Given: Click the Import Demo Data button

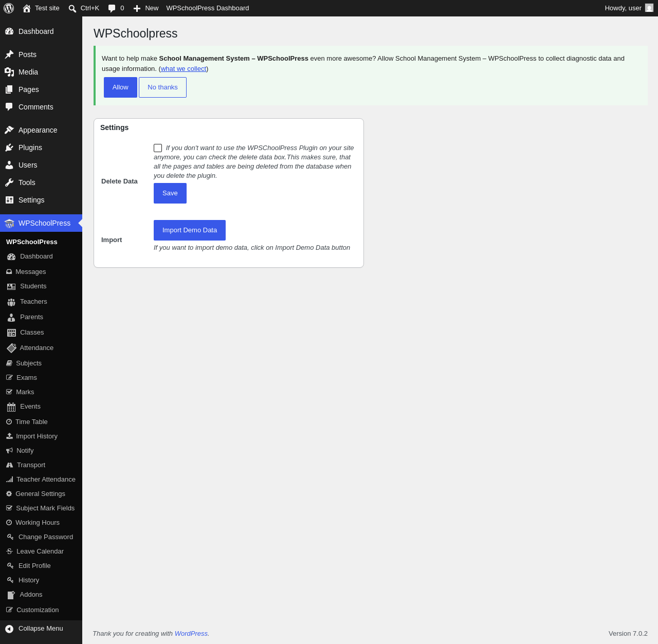Looking at the screenshot, I should coord(190,230).
